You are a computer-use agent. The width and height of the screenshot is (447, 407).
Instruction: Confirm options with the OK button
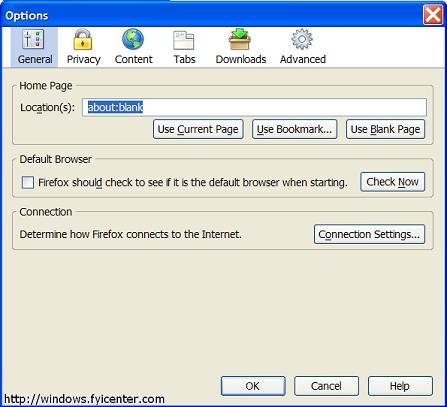(x=253, y=386)
